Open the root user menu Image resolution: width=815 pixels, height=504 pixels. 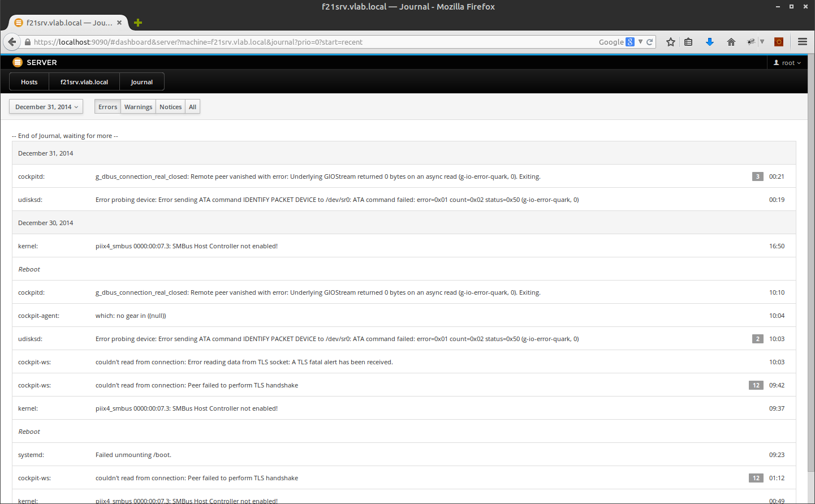[x=787, y=63]
